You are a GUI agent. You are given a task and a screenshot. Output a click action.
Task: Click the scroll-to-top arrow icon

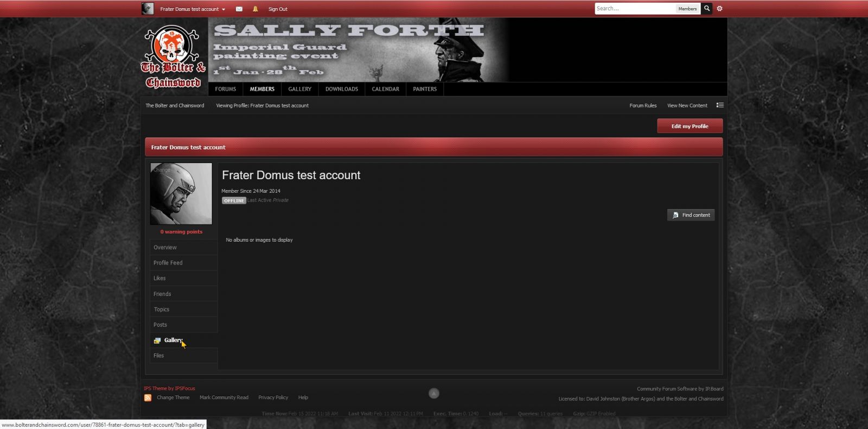(433, 393)
